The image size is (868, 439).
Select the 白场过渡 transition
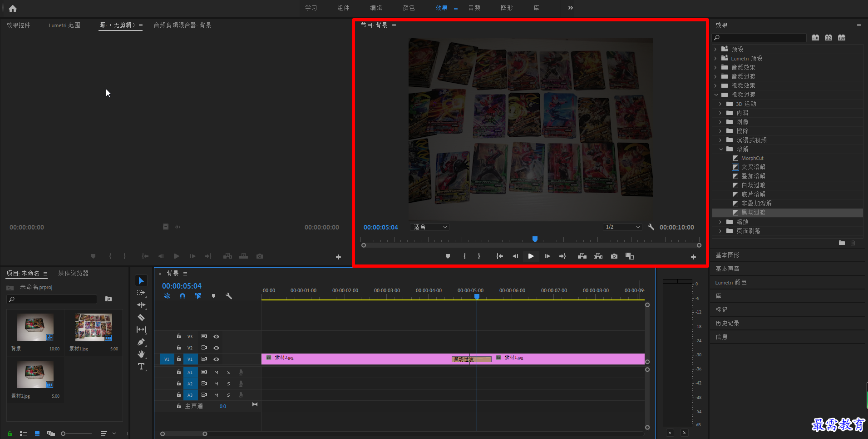(753, 185)
